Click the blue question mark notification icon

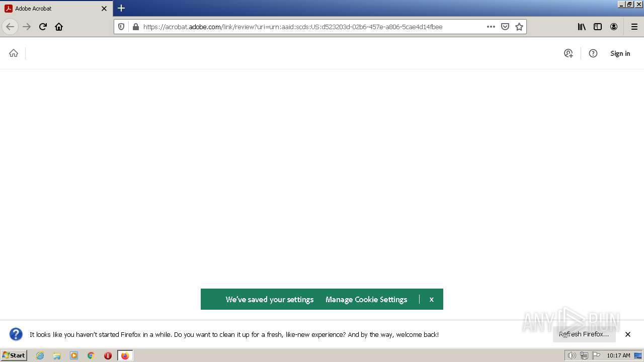pos(16,334)
